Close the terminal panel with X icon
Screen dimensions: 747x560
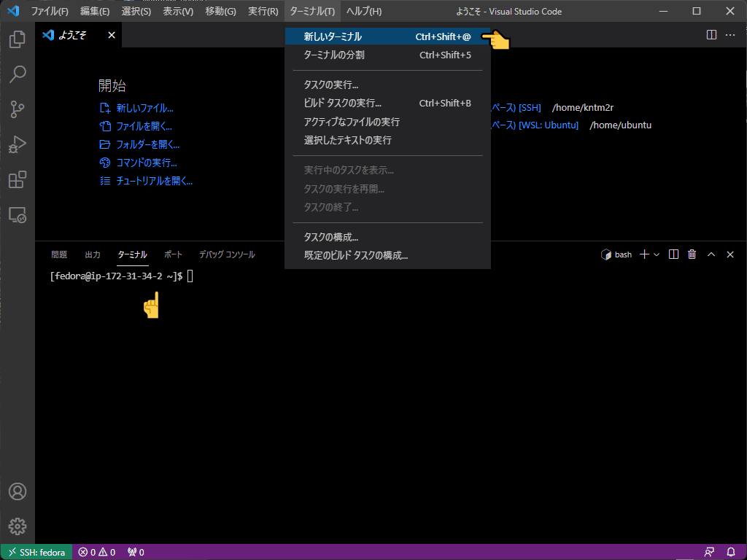point(729,254)
